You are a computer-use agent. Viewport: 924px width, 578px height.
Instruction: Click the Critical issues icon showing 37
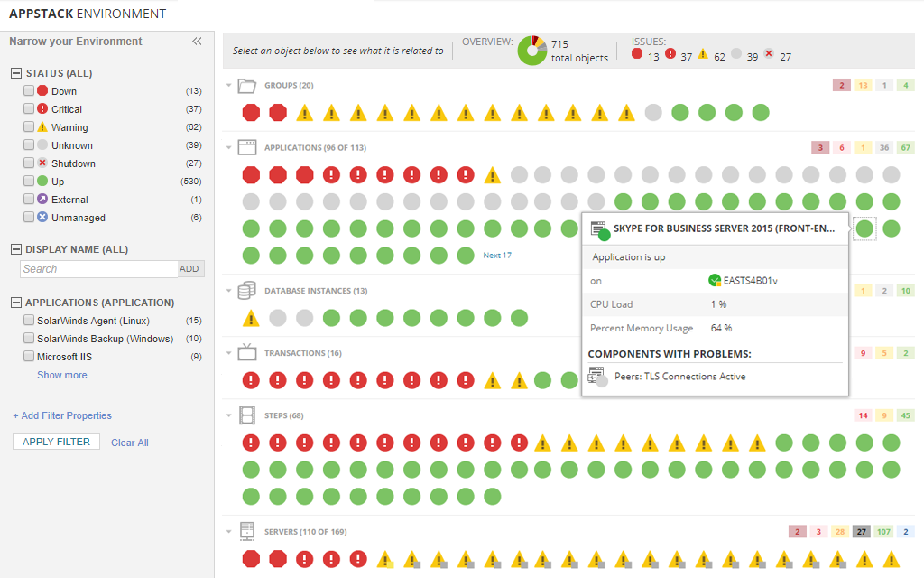tap(671, 53)
